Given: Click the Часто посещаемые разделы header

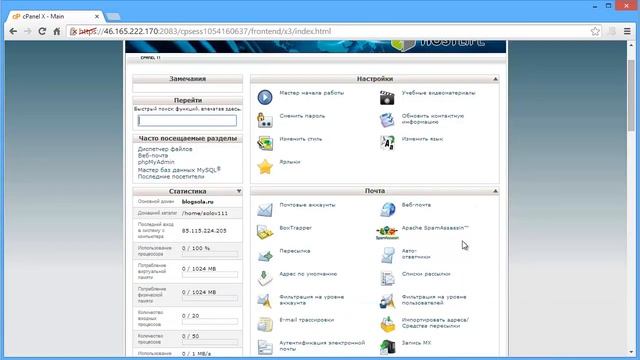Looking at the screenshot, I should 187,138.
